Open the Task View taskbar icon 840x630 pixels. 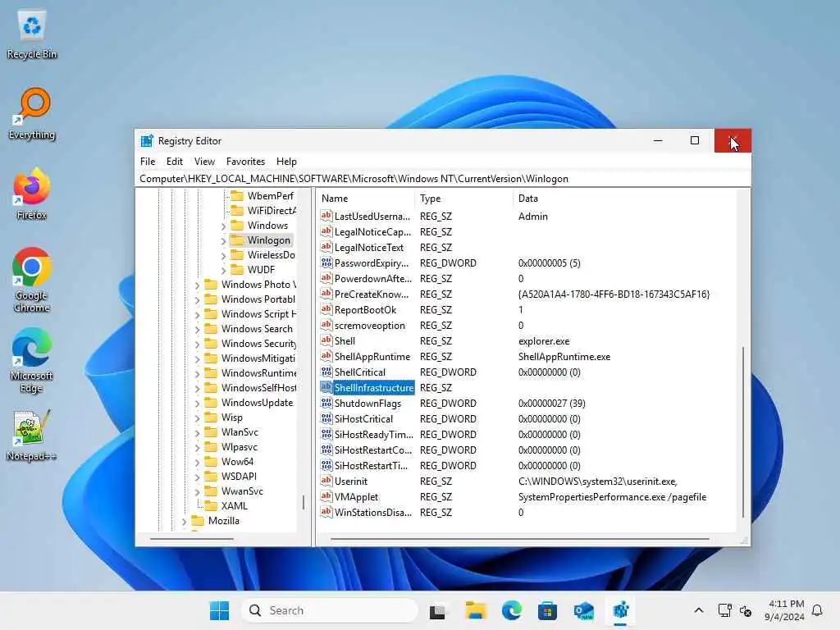click(x=437, y=610)
